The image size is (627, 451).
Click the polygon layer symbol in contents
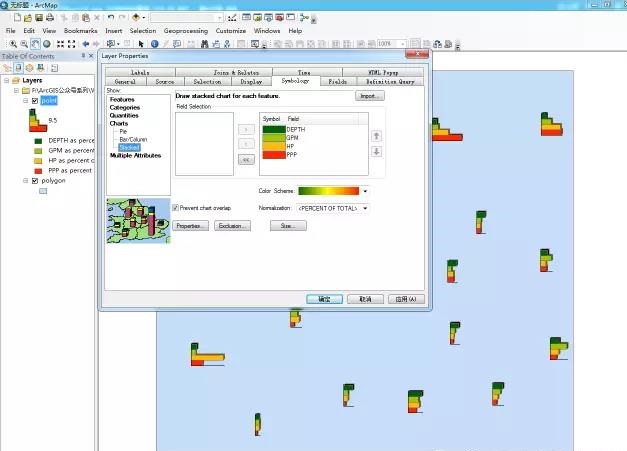pos(43,191)
